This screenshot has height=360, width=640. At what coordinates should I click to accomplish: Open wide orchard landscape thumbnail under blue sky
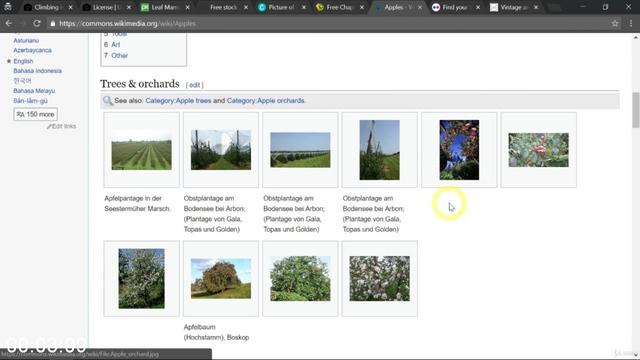300,150
